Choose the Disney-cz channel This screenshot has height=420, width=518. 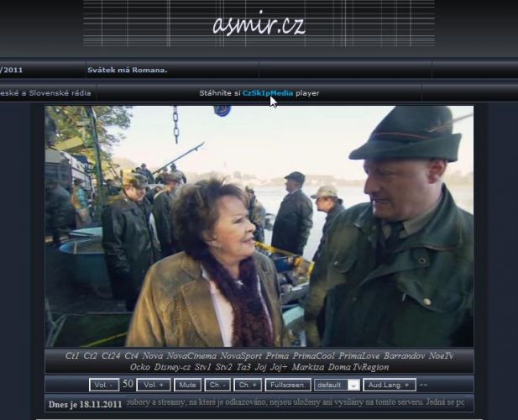(172, 367)
